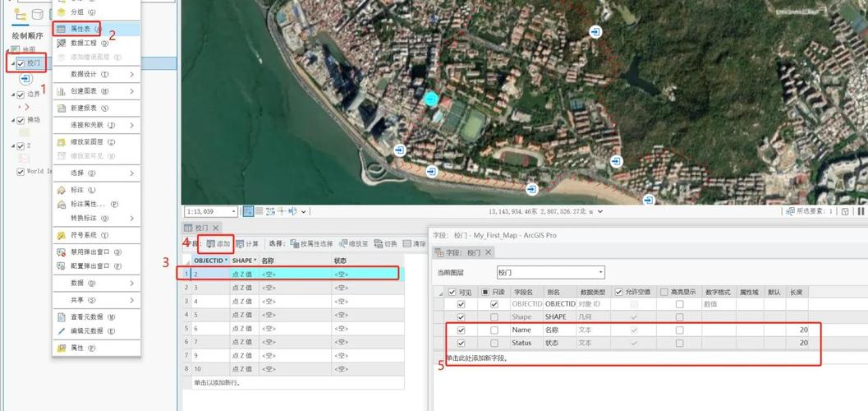Select the 名称 cell in the first row

coord(293,274)
